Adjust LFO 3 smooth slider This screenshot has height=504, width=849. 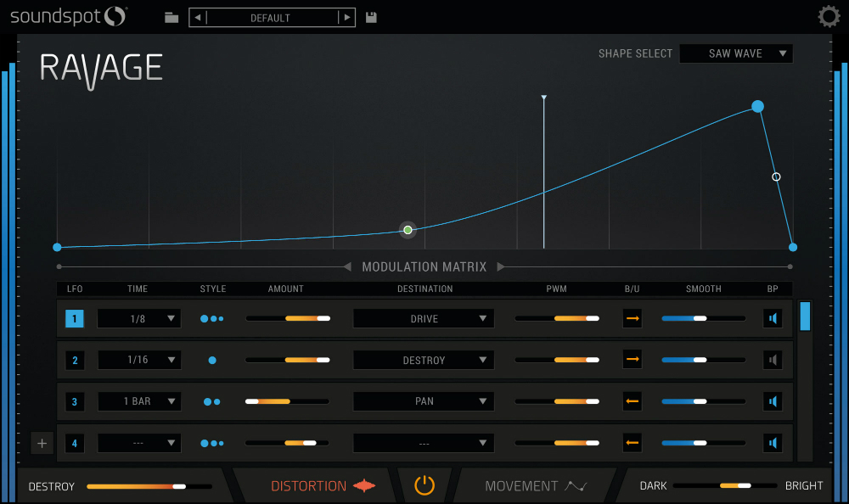click(x=703, y=401)
